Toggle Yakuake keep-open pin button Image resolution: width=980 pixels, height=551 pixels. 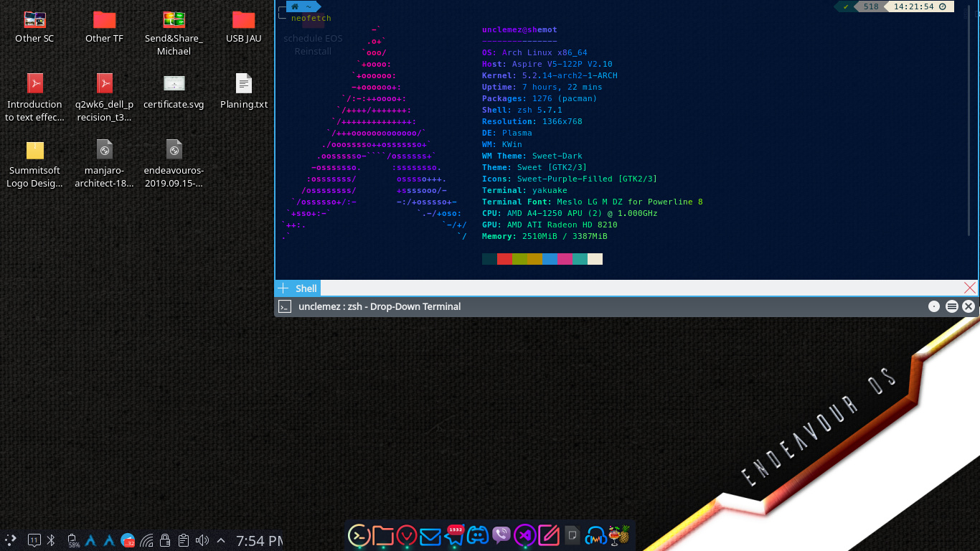pos(933,306)
